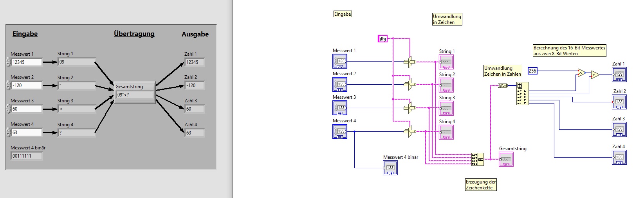Image resolution: width=644 pixels, height=198 pixels.
Task: Click the Zahl 1 indicator terminal in diagram
Action: coord(619,74)
